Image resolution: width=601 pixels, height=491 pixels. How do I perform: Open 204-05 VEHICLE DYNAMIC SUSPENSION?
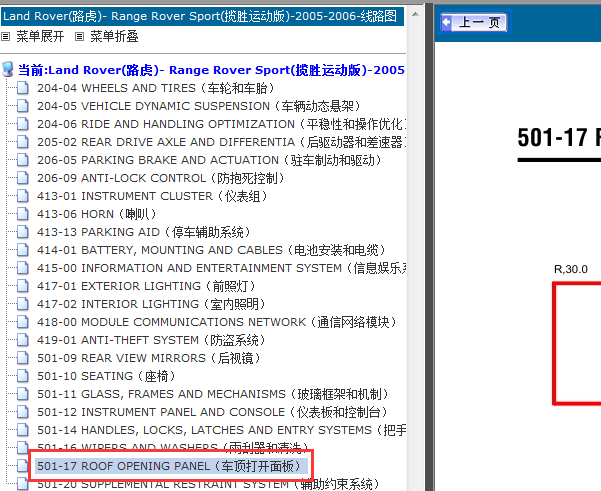tap(199, 106)
